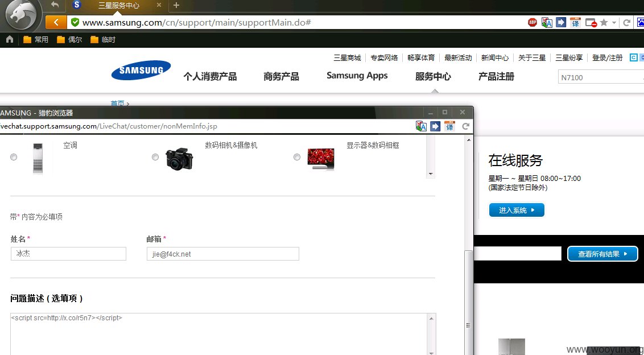Click the blue C icon at top right
Image resolution: width=644 pixels, height=355 pixels.
click(634, 57)
